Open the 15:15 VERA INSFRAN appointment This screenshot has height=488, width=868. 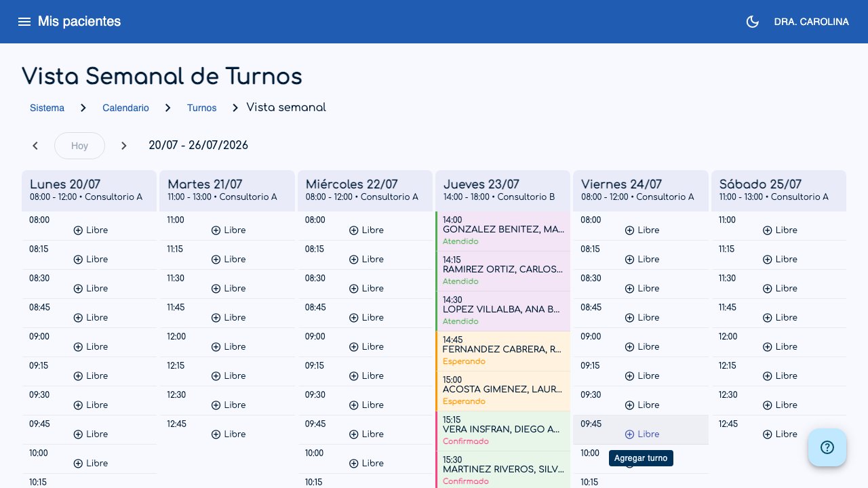(x=503, y=431)
